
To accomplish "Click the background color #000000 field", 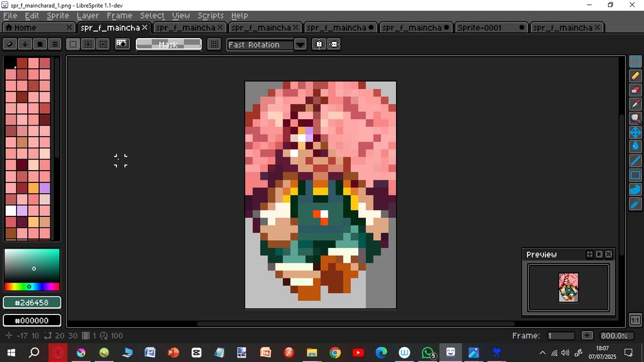I will [32, 321].
